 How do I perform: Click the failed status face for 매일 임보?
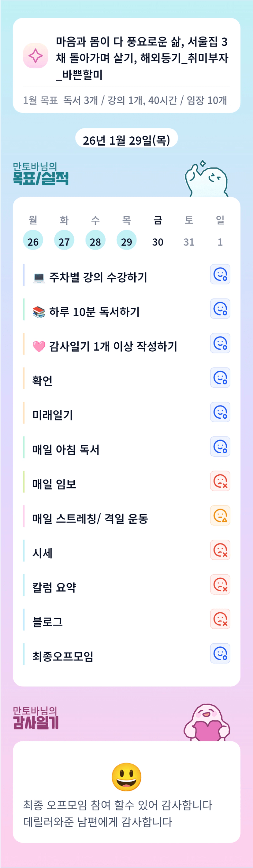tap(220, 481)
